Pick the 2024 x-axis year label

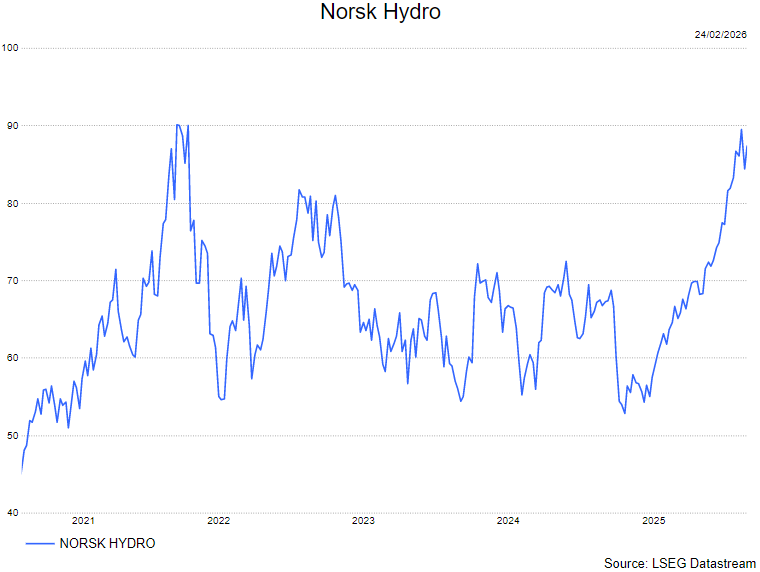pyautogui.click(x=508, y=521)
